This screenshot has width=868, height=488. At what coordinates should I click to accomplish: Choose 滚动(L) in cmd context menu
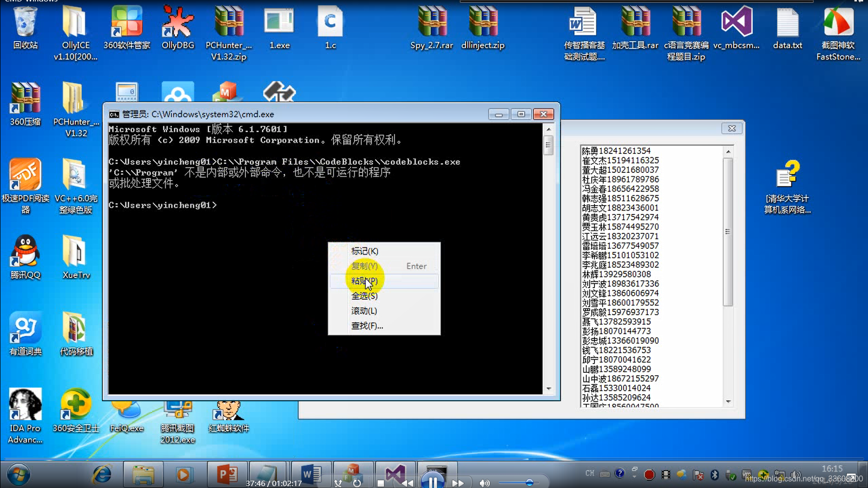point(384,311)
